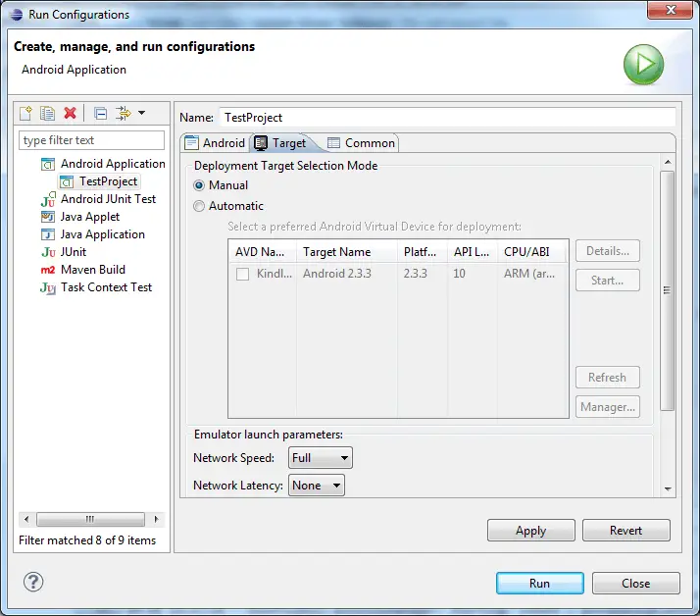
Task: Click the Apply button
Action: coord(530,531)
